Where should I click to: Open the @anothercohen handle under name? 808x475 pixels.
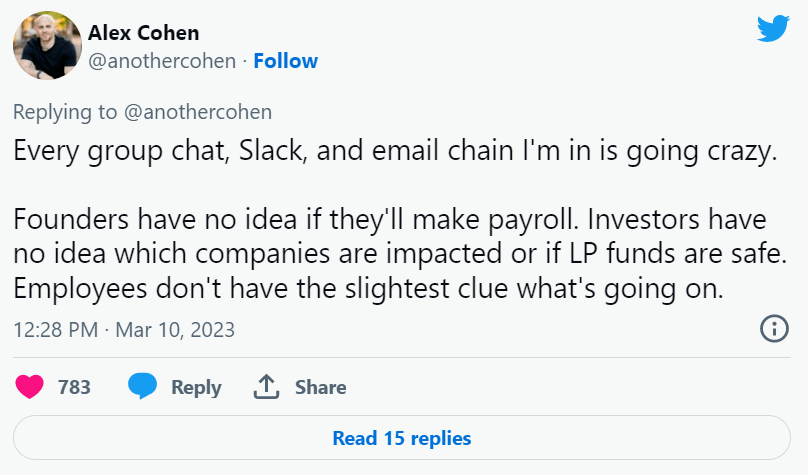pos(163,61)
